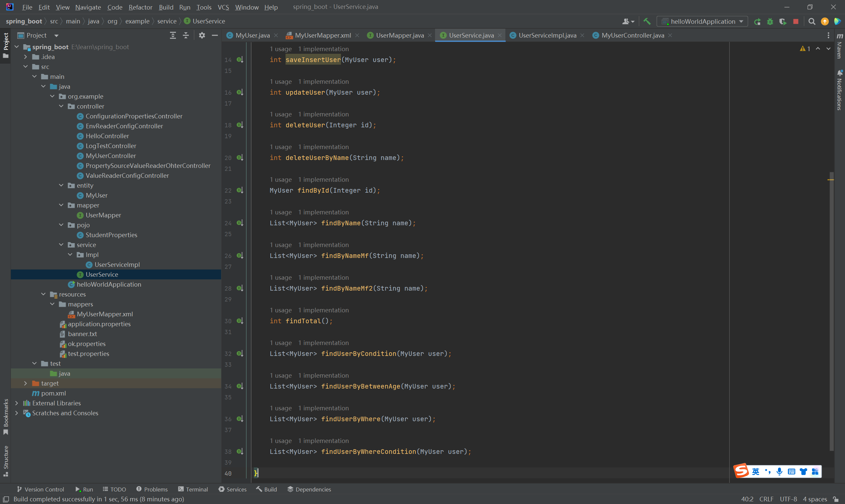Open the Refactor menu
The image size is (845, 504).
[140, 7]
